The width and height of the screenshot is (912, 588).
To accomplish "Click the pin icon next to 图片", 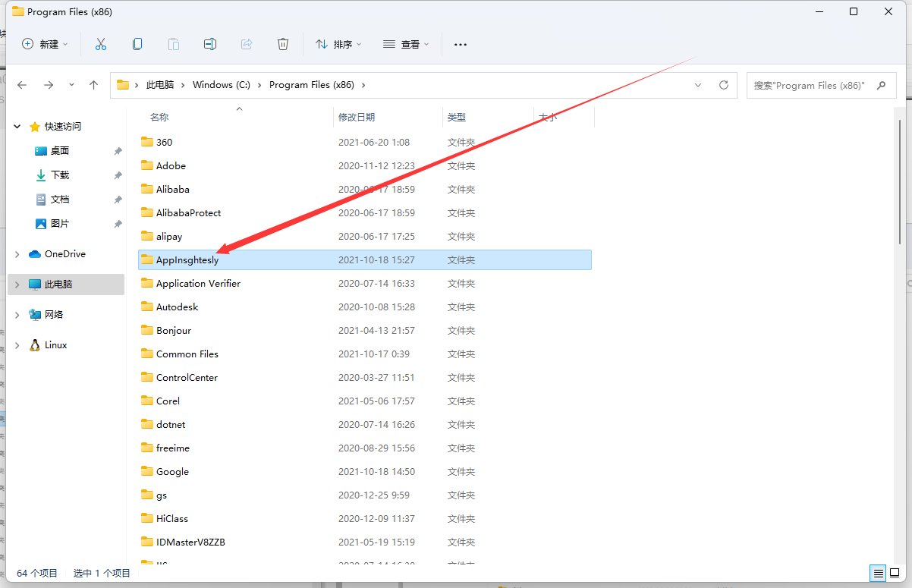I will click(118, 224).
